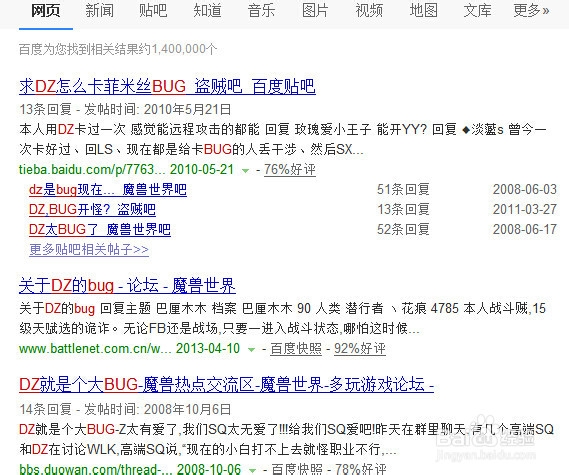Open result 关于DZ的bug - 论坛 - 魔兽世界
Image resolution: width=569 pixels, height=475 pixels.
point(127,286)
